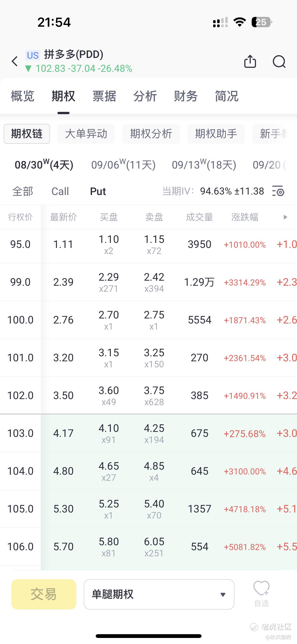Choose the 09/13 (18天) expiration date
The image size is (297, 644).
pos(204,165)
